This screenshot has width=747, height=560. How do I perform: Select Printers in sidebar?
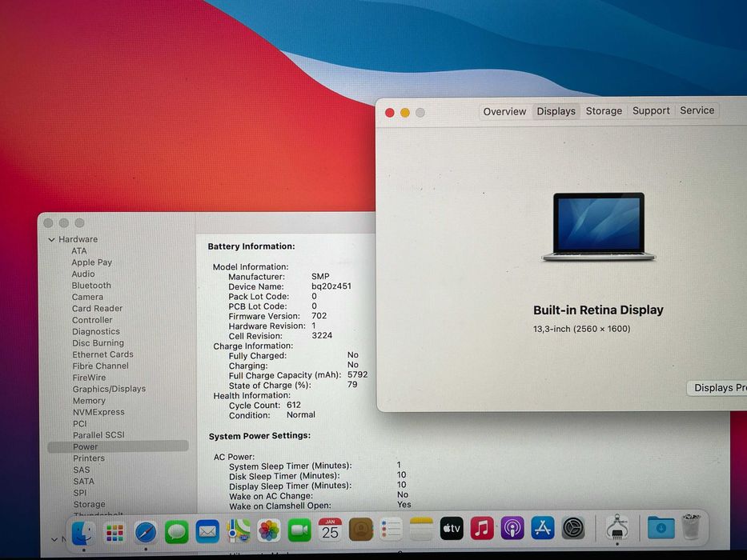pos(88,458)
